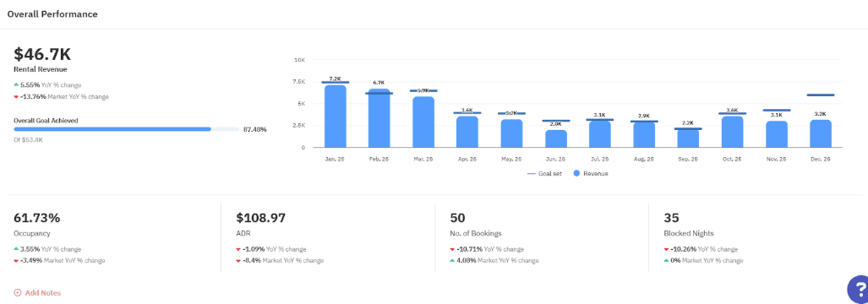Click the Jul. 25 revenue bar

[x=600, y=134]
